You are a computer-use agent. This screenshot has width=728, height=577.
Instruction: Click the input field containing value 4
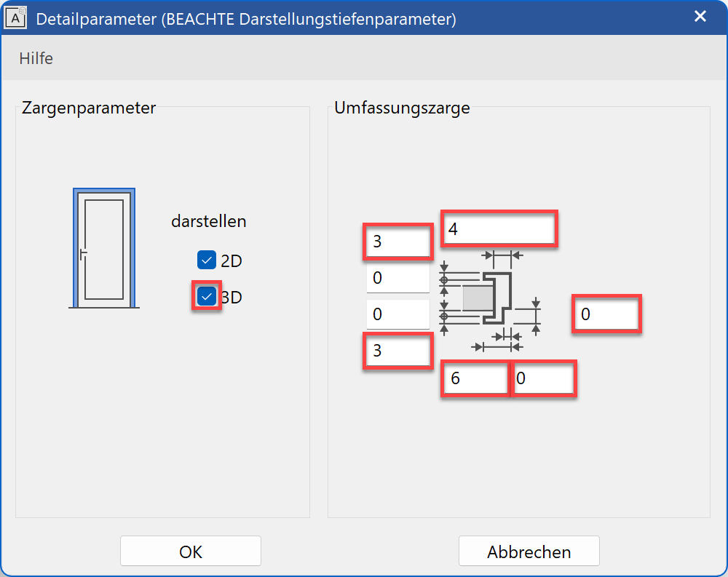tap(499, 229)
